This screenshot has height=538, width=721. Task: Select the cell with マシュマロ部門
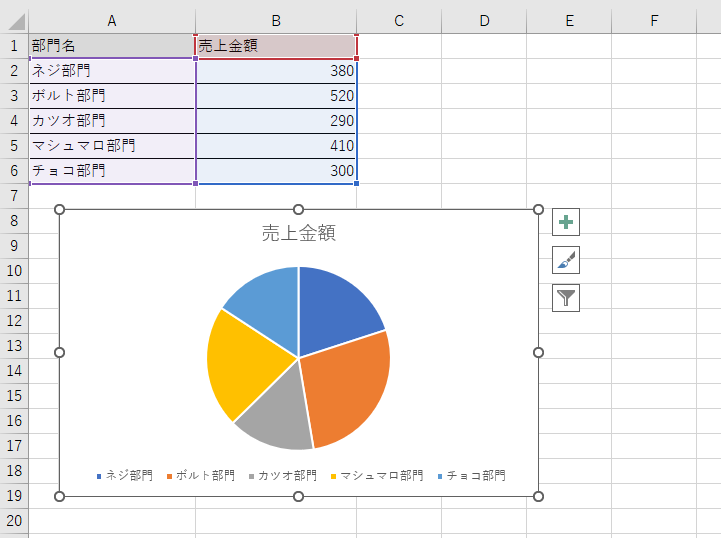click(x=111, y=146)
